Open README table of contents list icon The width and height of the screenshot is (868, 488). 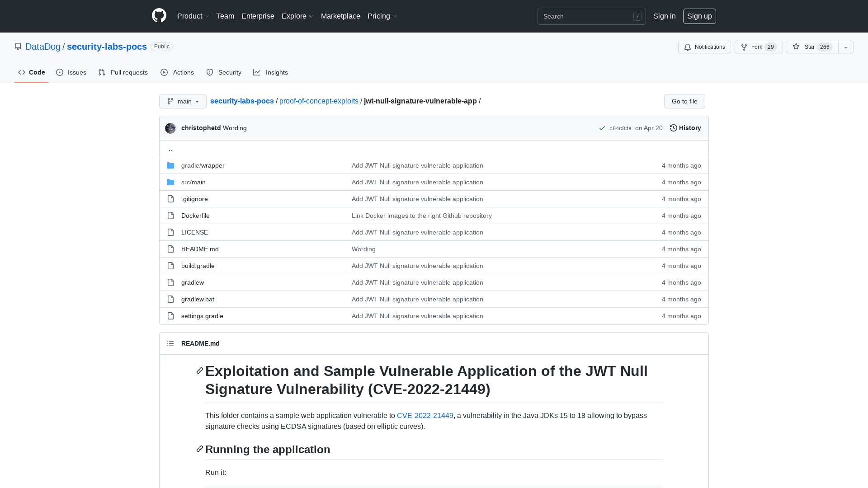(170, 343)
